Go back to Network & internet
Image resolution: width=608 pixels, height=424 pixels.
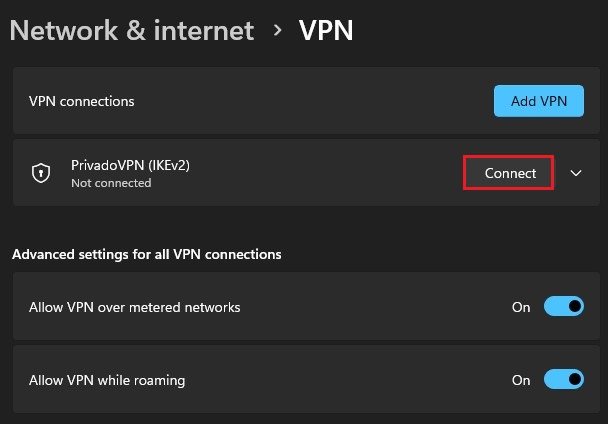(x=132, y=30)
